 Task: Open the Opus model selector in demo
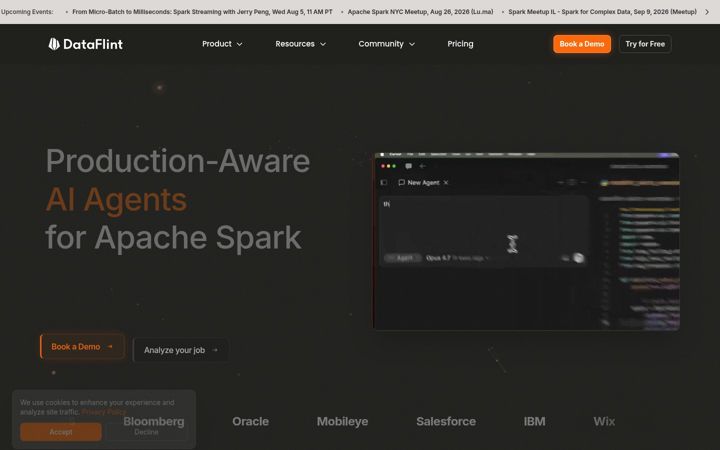click(458, 258)
